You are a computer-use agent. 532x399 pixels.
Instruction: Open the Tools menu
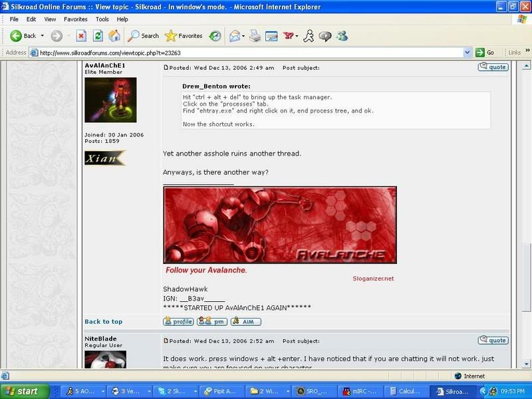(x=102, y=19)
